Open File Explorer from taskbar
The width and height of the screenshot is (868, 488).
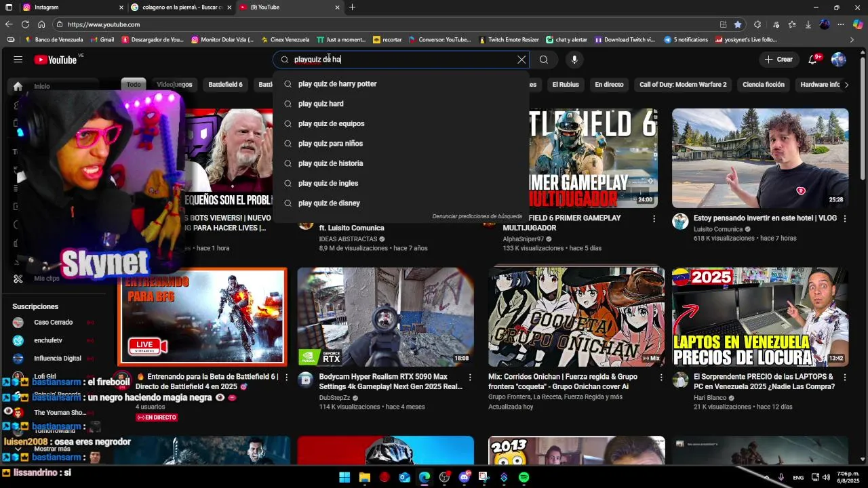point(364,477)
